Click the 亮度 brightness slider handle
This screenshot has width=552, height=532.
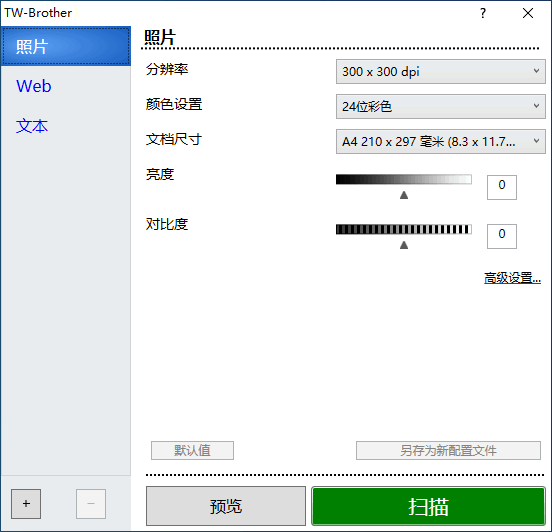[x=404, y=195]
